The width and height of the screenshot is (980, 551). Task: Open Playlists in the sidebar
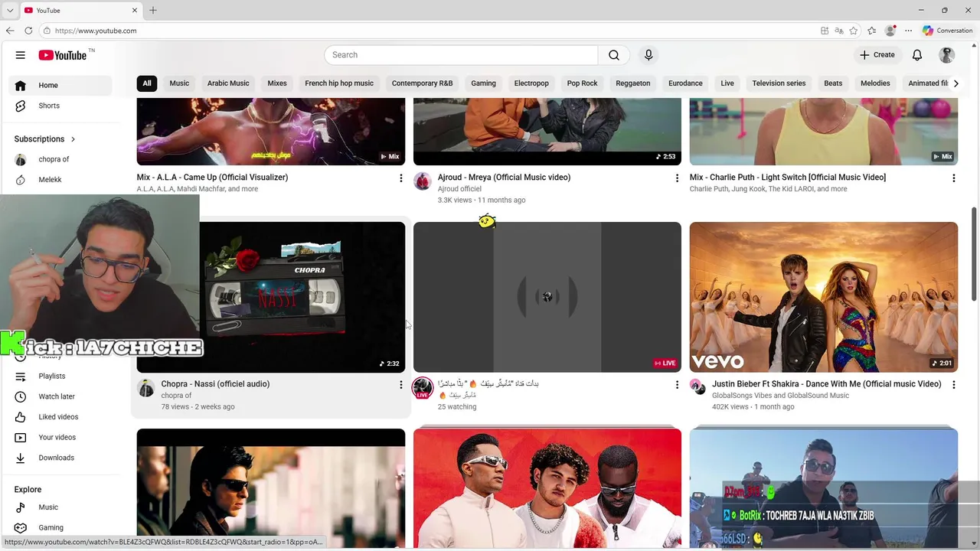tap(60, 377)
